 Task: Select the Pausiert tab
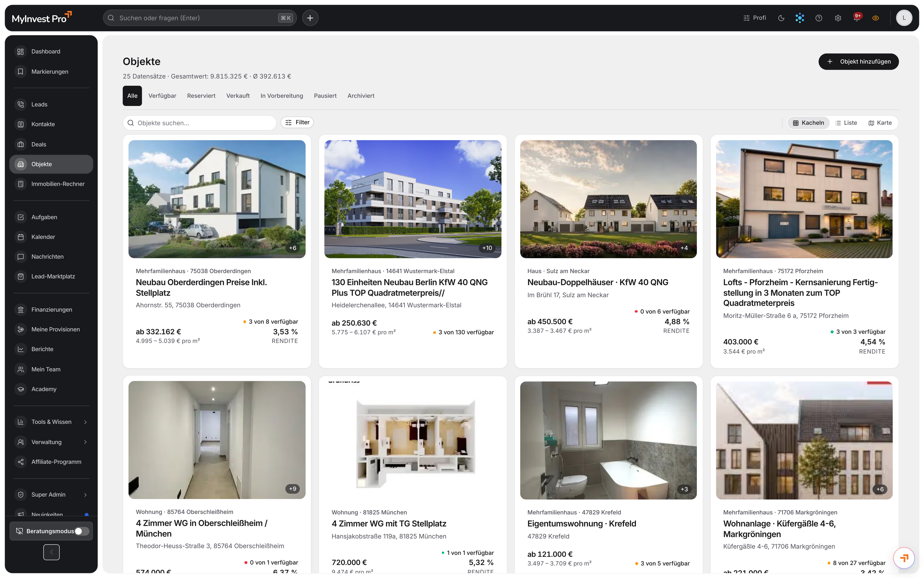[325, 96]
